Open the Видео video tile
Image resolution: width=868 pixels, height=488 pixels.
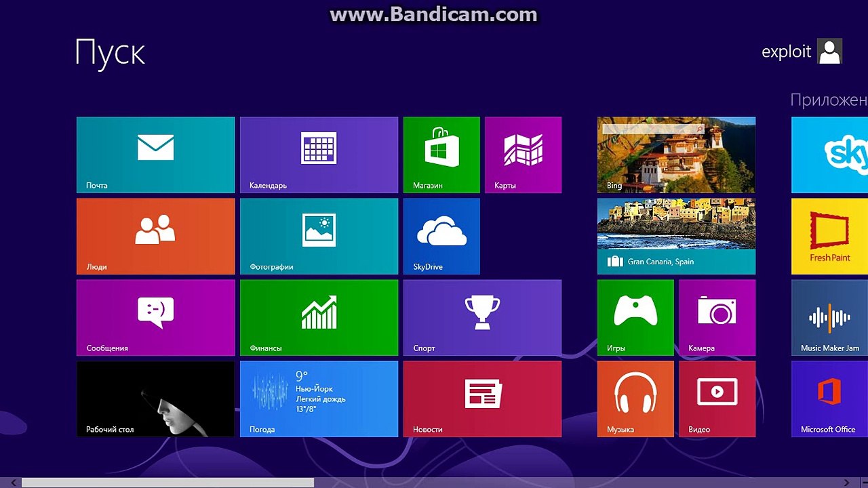(717, 399)
